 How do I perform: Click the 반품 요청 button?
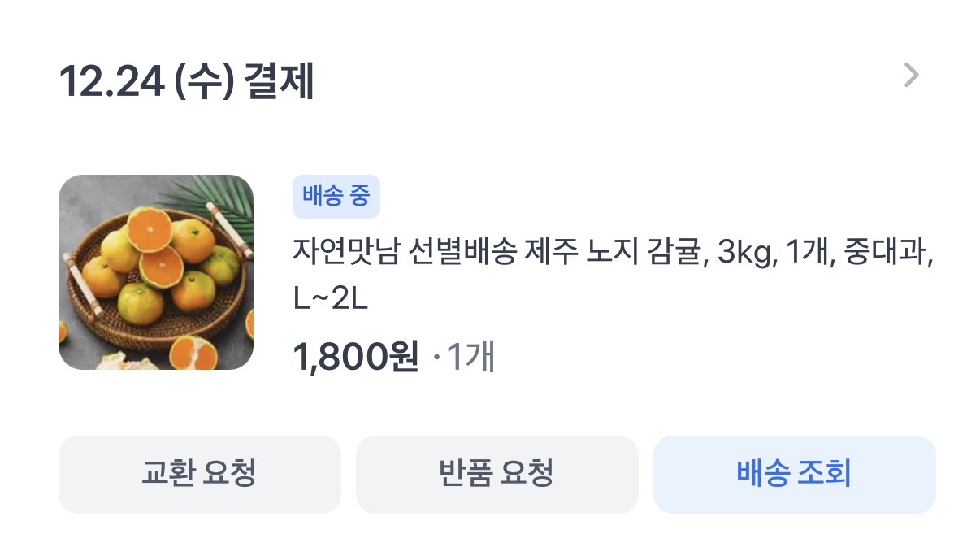497,474
